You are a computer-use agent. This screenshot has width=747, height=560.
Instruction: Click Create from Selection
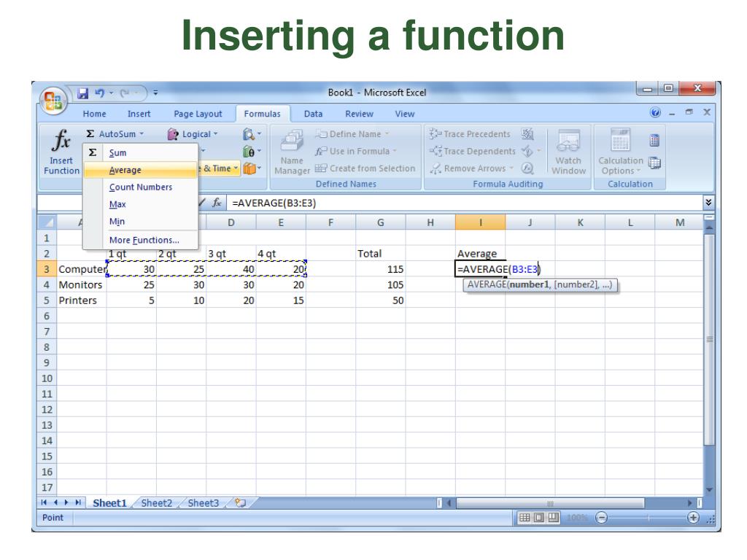point(365,168)
